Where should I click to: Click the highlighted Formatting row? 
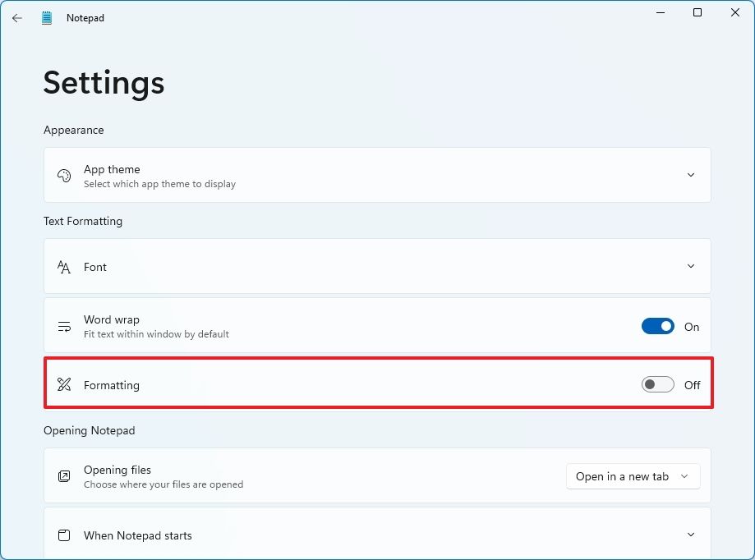329,384
